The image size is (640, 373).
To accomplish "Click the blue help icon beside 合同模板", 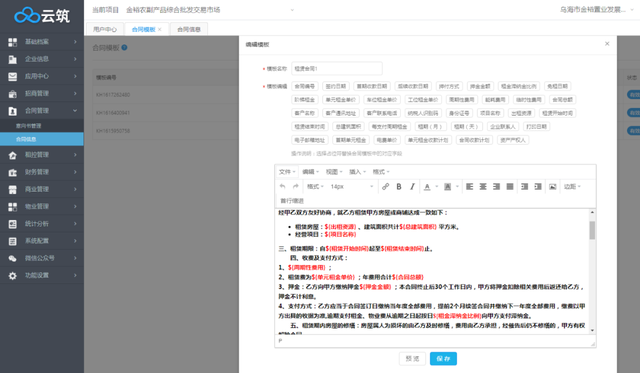I will coord(124,47).
